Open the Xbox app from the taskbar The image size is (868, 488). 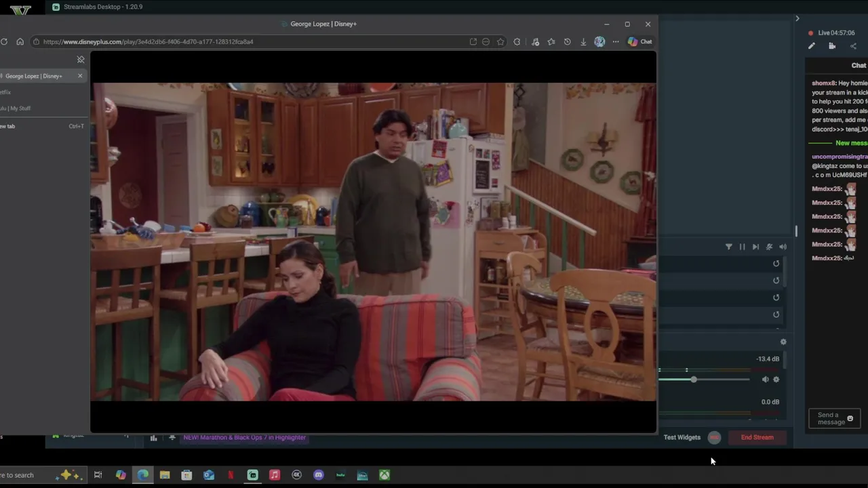coord(384,475)
